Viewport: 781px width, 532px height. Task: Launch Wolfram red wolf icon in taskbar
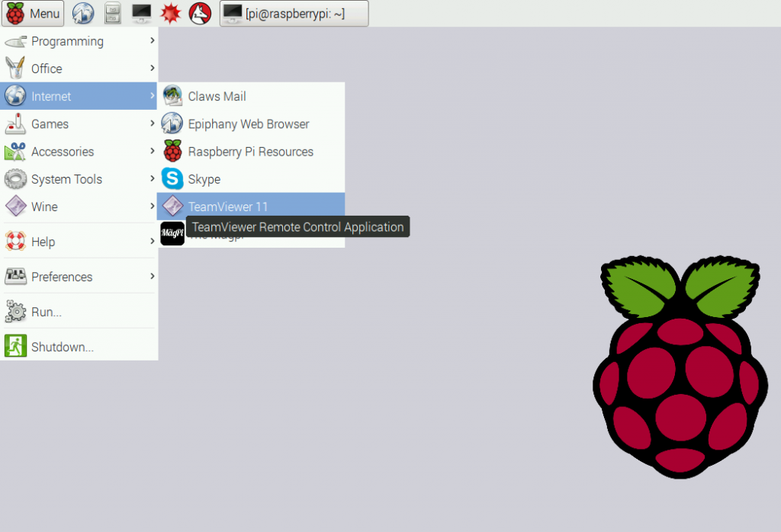[x=200, y=14]
